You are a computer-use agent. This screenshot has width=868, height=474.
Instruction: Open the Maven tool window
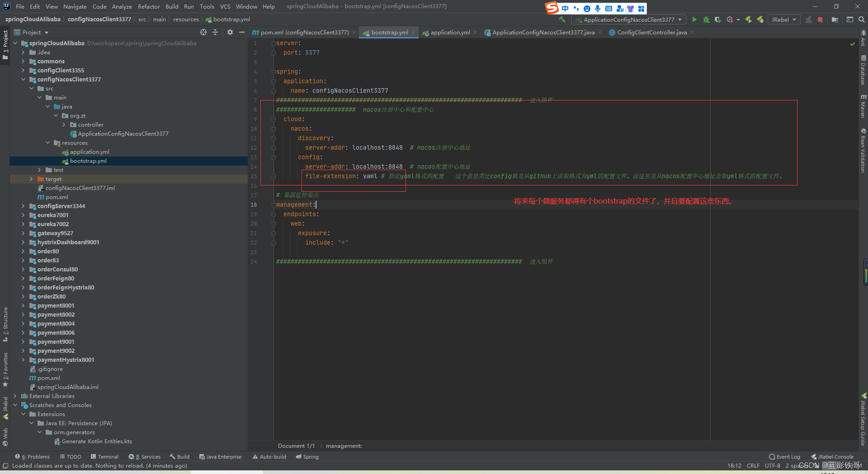tap(863, 107)
